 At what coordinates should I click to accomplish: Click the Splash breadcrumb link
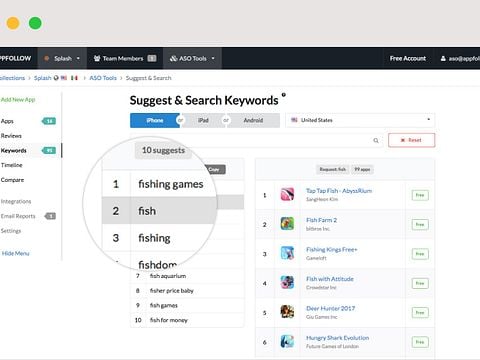pos(42,78)
